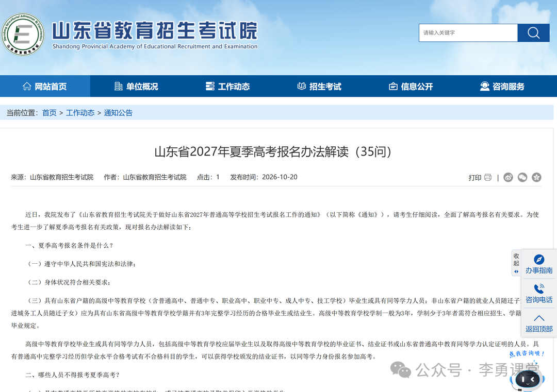Screen dimensions: 557x392
Task: Collapse the side panel with 收起
Action: pos(516,263)
